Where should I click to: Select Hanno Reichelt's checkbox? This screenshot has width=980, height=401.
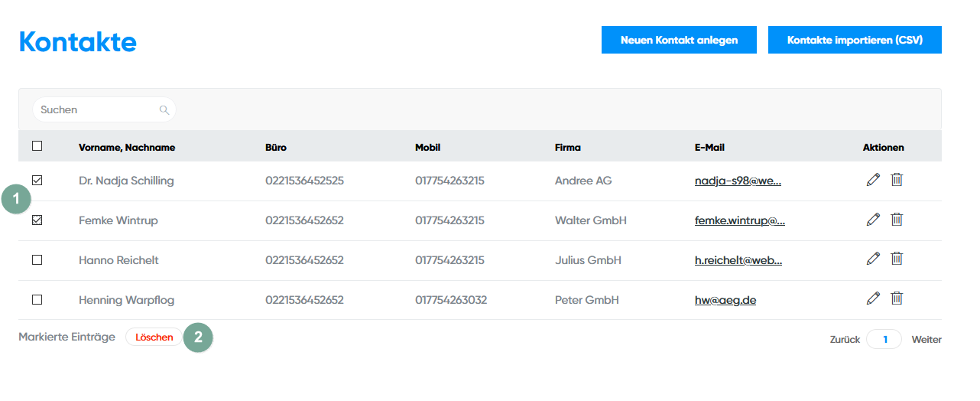click(37, 260)
